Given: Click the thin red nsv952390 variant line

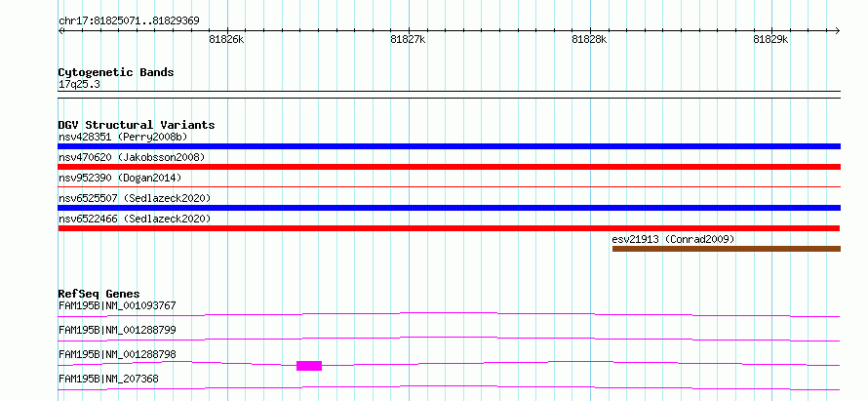Looking at the screenshot, I should (450, 187).
